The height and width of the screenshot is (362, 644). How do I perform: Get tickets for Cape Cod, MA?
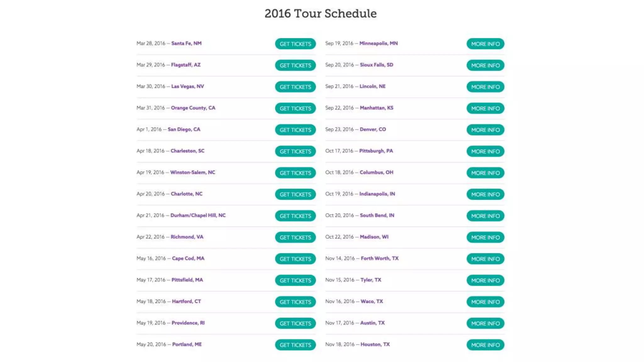(x=295, y=259)
